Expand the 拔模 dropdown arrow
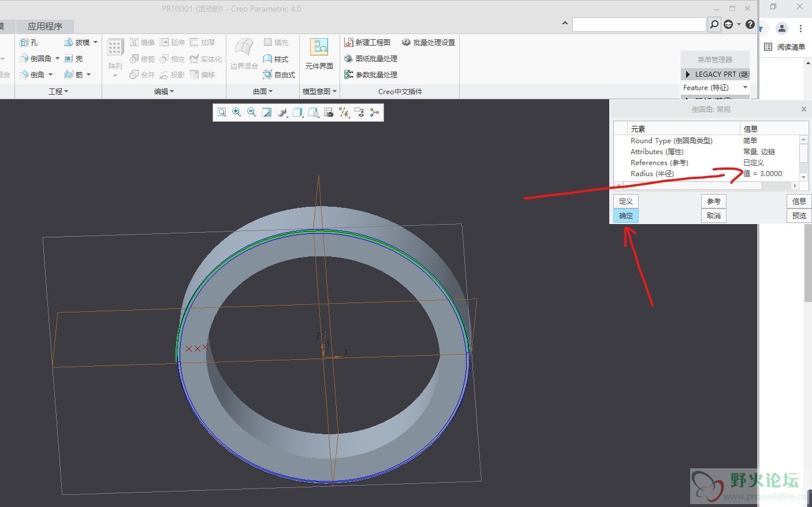Viewport: 812px width, 507px height. (95, 42)
